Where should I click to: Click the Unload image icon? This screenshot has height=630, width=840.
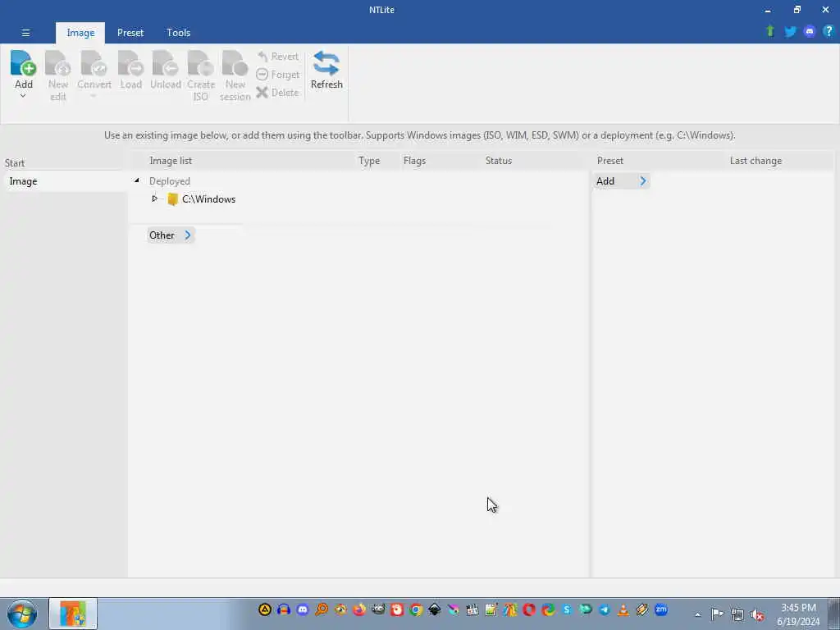click(165, 64)
